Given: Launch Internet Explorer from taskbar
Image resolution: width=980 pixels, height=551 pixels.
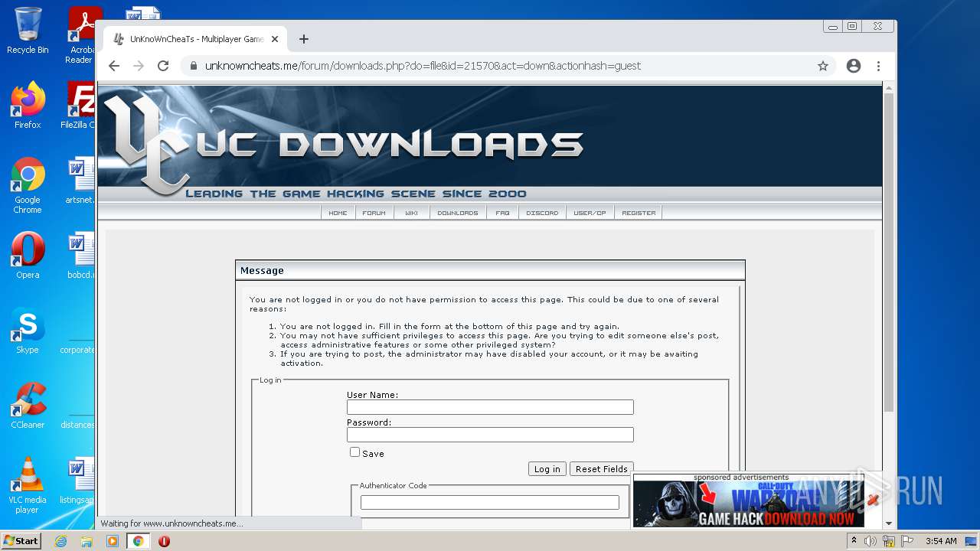Looking at the screenshot, I should (60, 541).
